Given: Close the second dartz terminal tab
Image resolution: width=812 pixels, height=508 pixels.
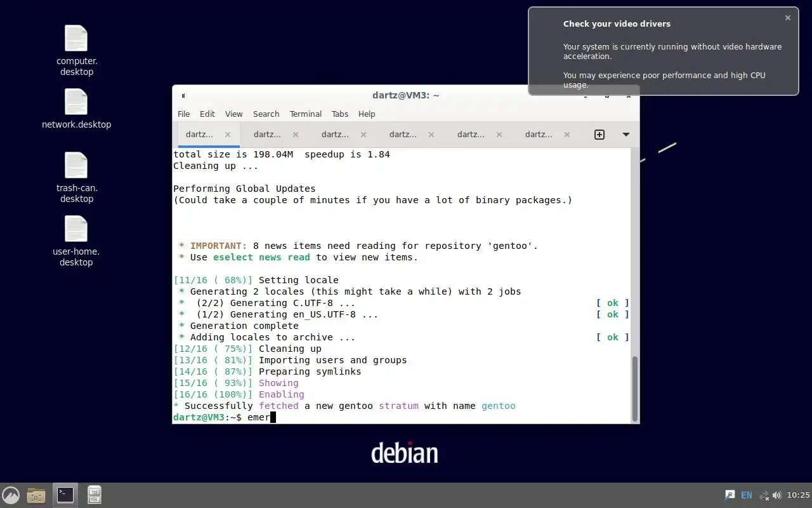Looking at the screenshot, I should point(296,135).
